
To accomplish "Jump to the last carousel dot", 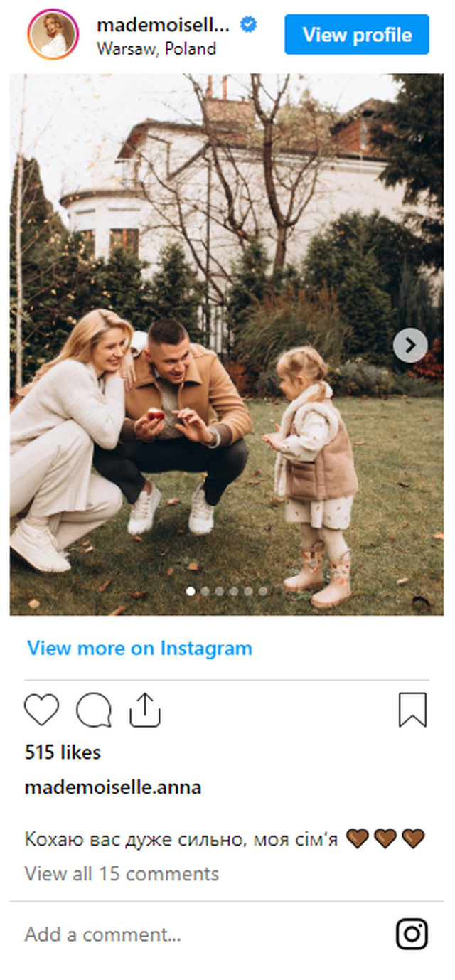I will pyautogui.click(x=263, y=591).
